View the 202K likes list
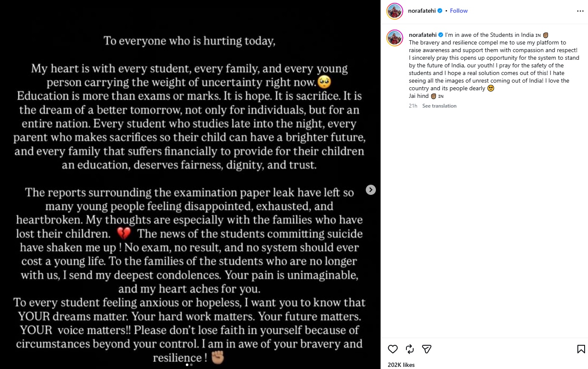This screenshot has height=369, width=588. tap(401, 365)
